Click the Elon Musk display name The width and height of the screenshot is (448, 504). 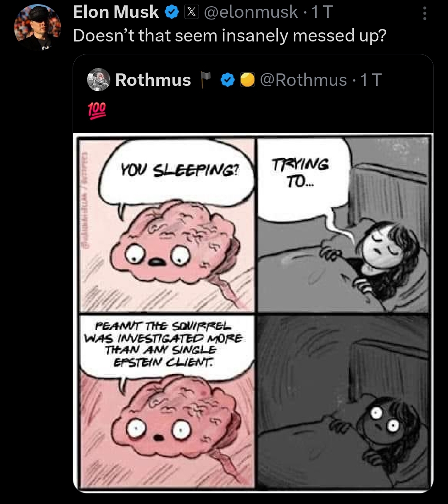(116, 12)
